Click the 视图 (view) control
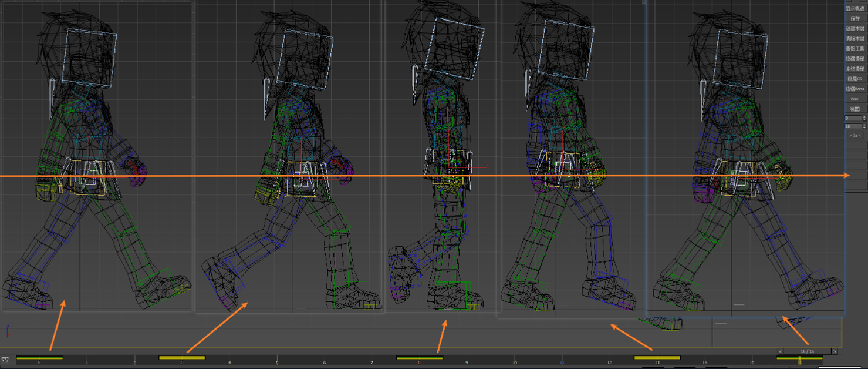 855,108
